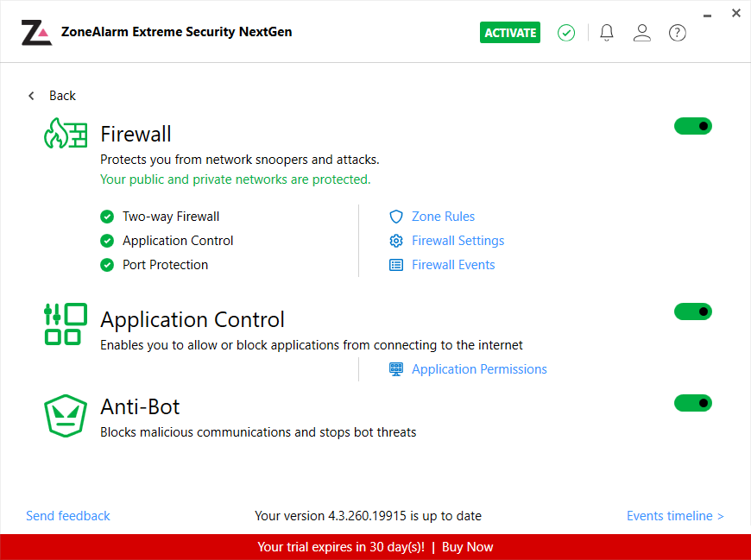The image size is (751, 560).
Task: Open the user account icon
Action: [641, 33]
